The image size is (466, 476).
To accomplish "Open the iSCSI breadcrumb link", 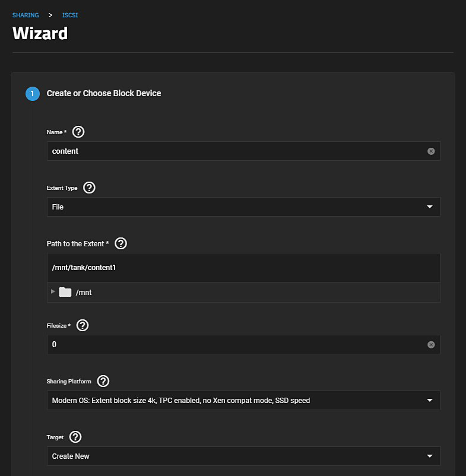I will pyautogui.click(x=70, y=15).
